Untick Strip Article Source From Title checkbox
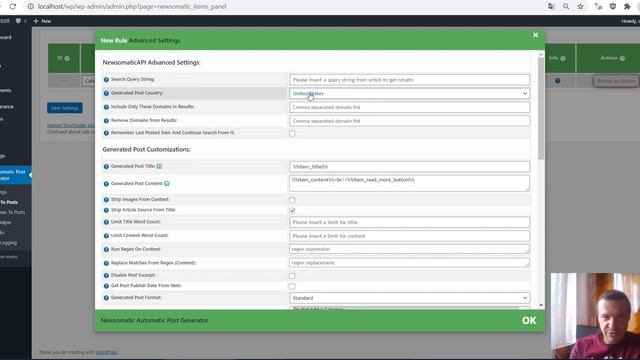Screen dimensions: 640x360 292,211
